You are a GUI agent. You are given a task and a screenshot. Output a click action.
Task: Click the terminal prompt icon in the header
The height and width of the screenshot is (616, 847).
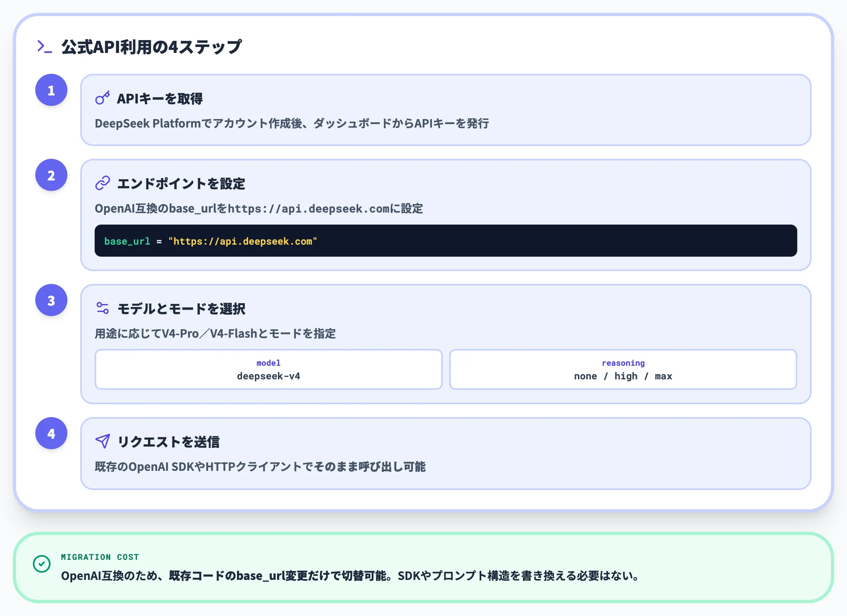(44, 47)
